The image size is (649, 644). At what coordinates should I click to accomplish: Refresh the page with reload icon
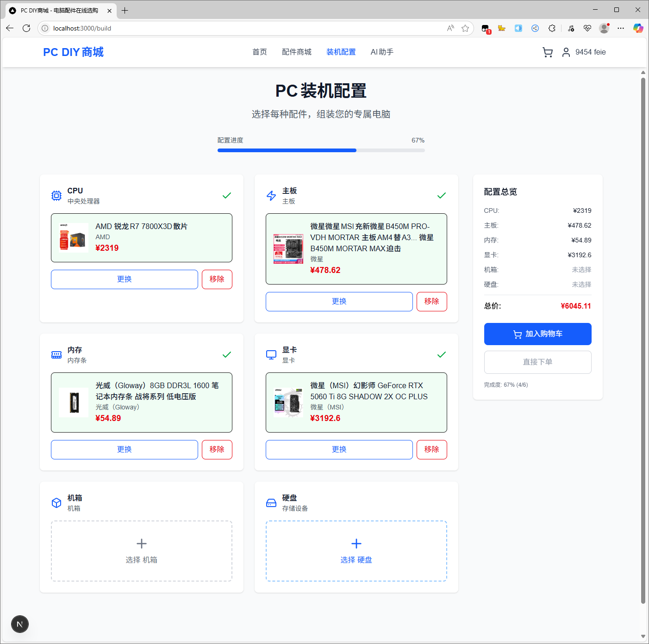click(x=26, y=28)
